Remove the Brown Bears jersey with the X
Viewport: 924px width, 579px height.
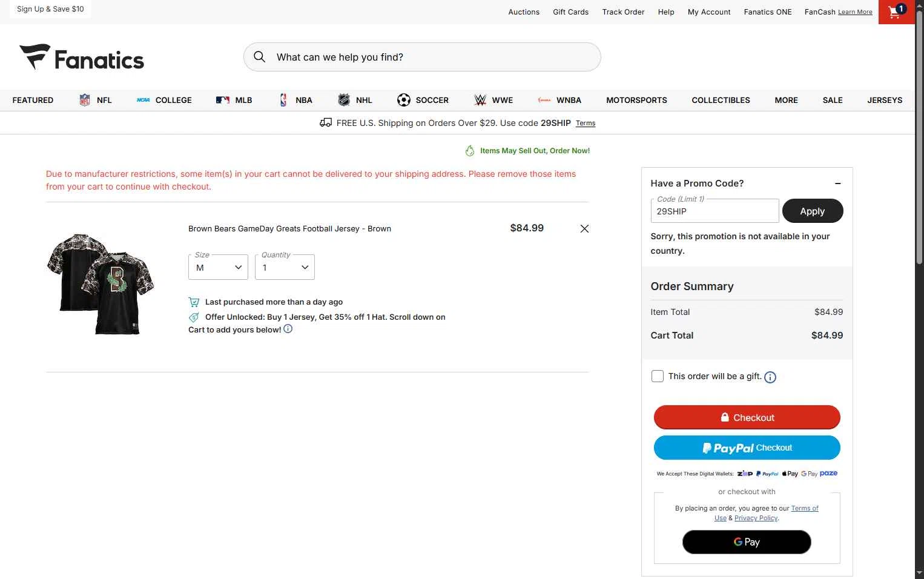[584, 229]
